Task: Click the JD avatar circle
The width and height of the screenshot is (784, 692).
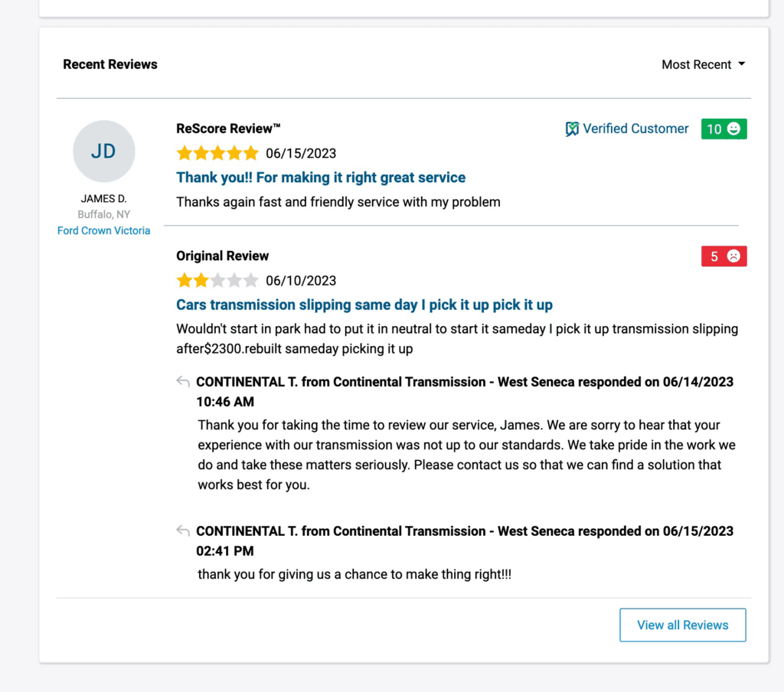Action: (x=104, y=151)
